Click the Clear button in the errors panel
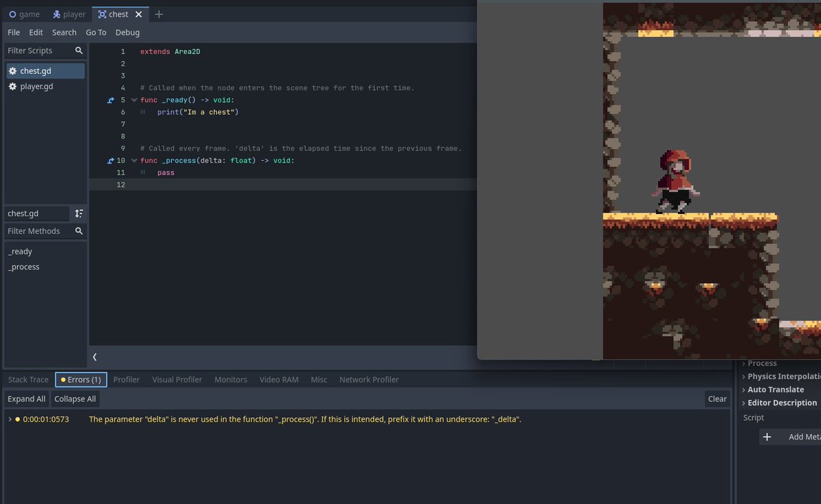The width and height of the screenshot is (821, 504). click(717, 399)
